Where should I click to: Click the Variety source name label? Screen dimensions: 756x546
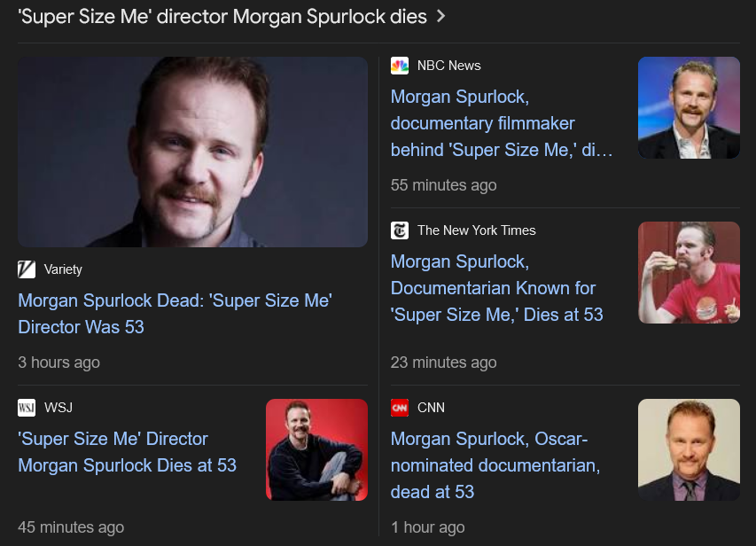coord(63,269)
